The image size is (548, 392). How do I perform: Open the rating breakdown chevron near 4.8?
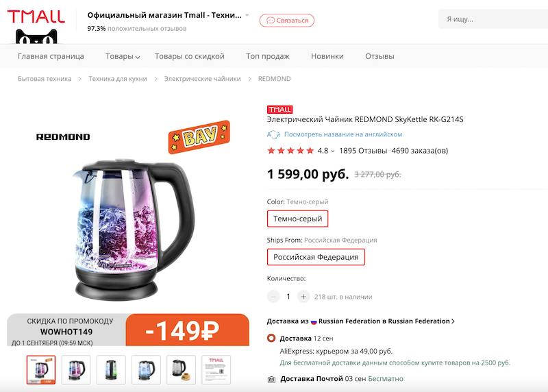[333, 151]
